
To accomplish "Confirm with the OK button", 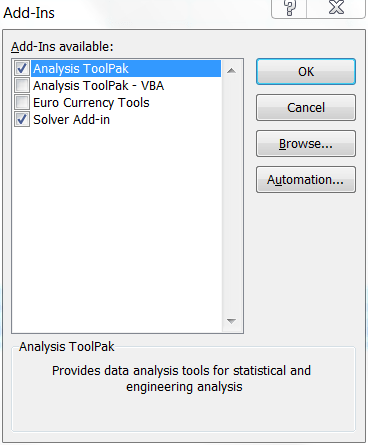I will point(306,72).
